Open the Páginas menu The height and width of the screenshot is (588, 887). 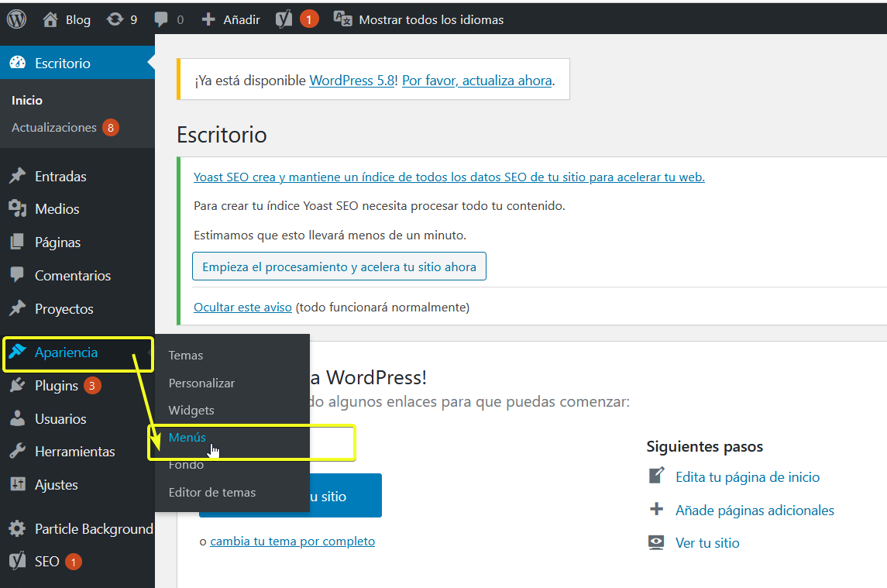[57, 242]
